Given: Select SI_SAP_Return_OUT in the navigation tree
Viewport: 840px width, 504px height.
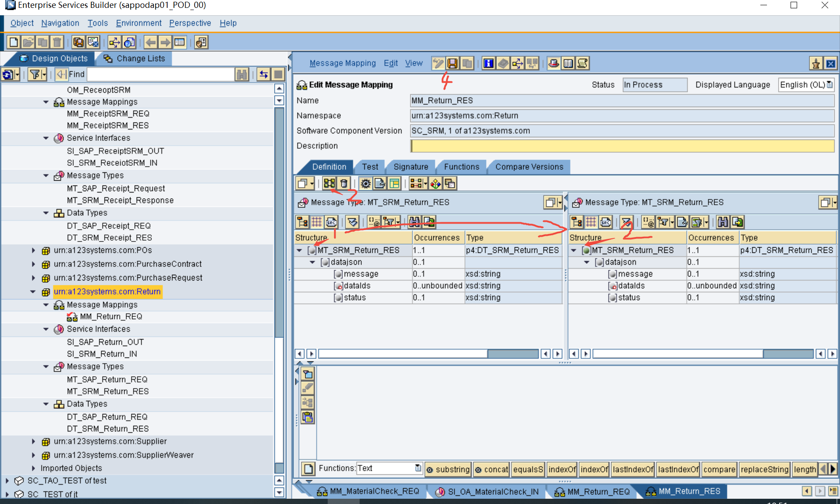Looking at the screenshot, I should [x=105, y=342].
